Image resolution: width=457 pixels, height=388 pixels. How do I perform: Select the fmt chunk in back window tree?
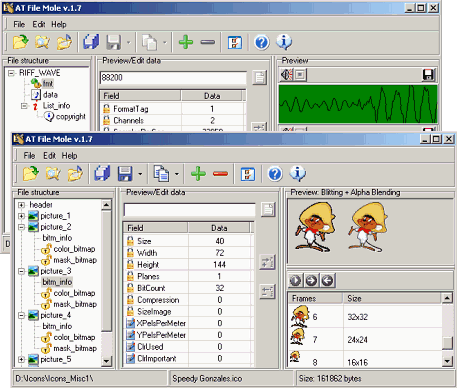[47, 83]
